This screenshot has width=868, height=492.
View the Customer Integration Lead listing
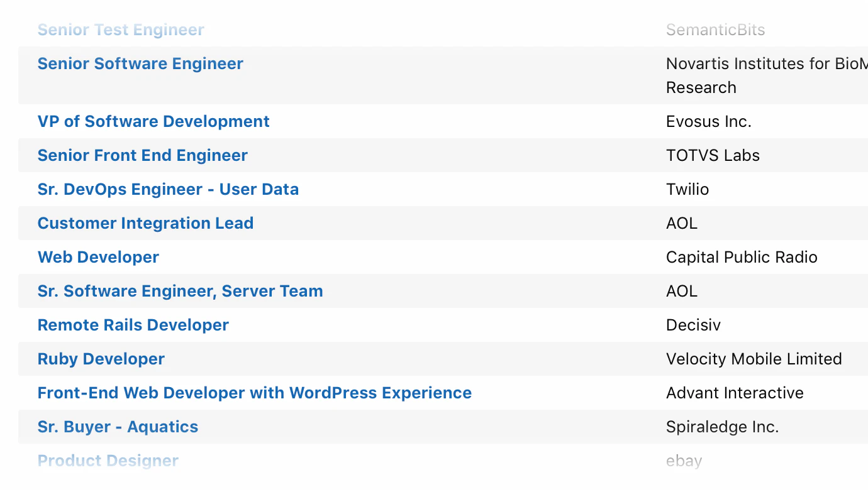145,223
